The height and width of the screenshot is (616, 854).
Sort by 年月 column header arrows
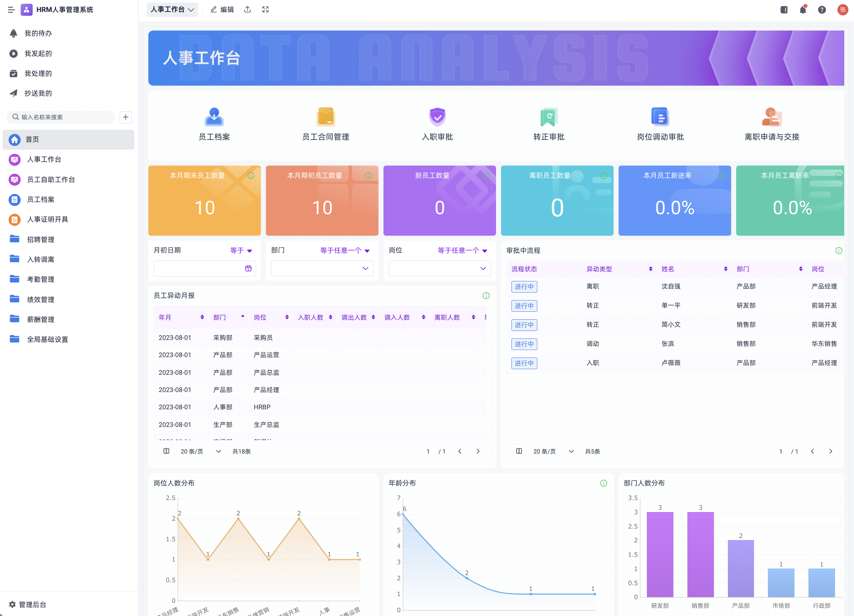click(x=202, y=317)
